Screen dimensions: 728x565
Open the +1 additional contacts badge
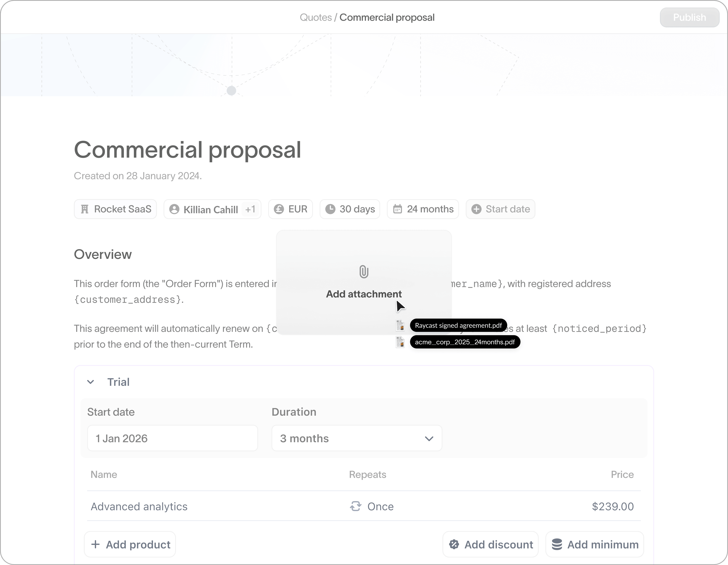click(x=250, y=209)
